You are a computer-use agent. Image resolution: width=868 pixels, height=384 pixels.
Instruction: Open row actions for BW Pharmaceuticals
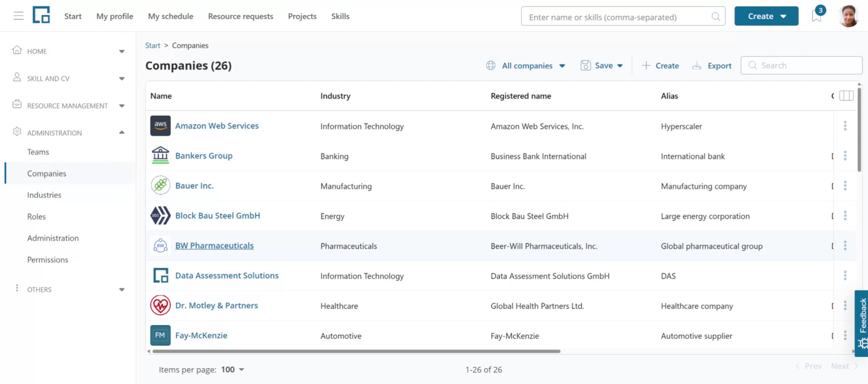point(845,245)
